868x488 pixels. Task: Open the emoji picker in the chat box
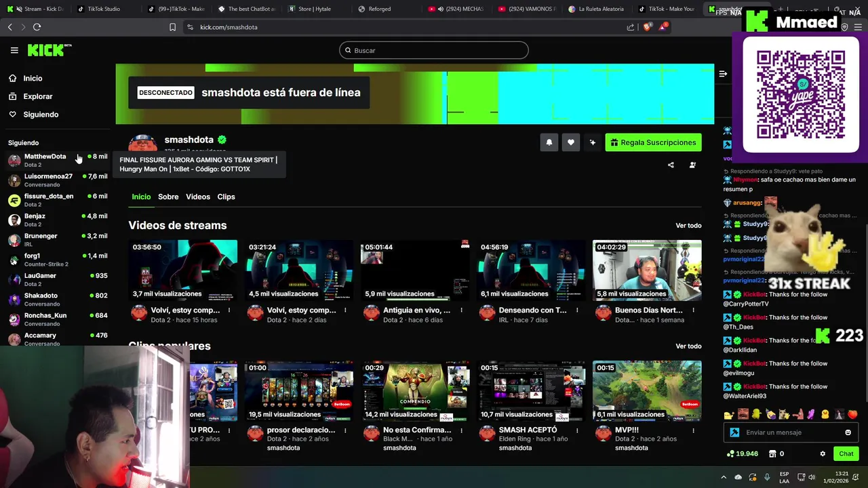tap(848, 432)
